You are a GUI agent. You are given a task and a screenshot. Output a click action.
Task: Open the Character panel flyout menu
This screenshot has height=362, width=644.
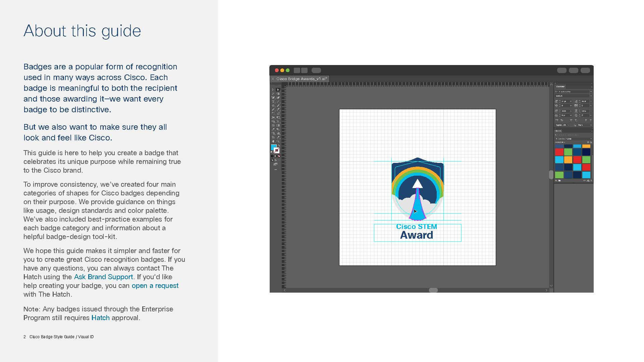click(592, 87)
